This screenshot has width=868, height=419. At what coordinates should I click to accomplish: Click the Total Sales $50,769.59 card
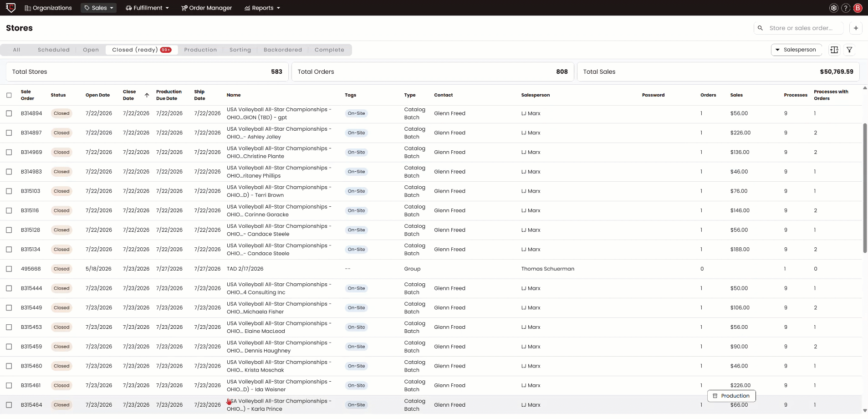718,72
